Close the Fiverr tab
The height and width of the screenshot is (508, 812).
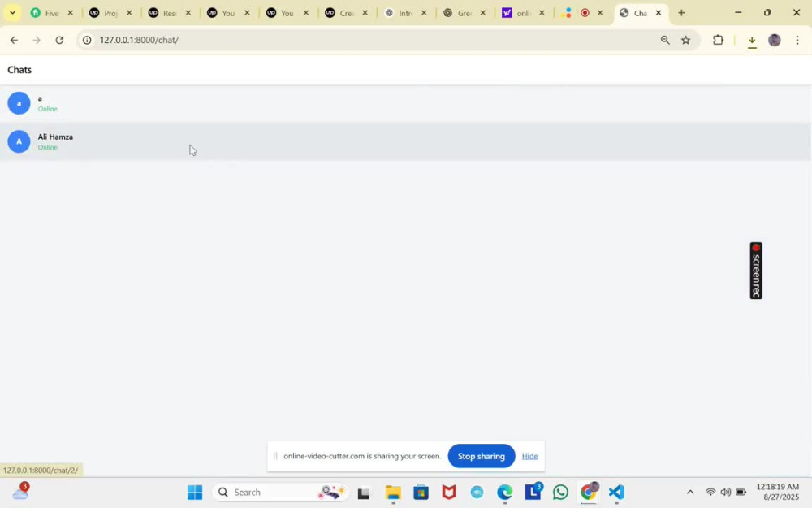(71, 13)
